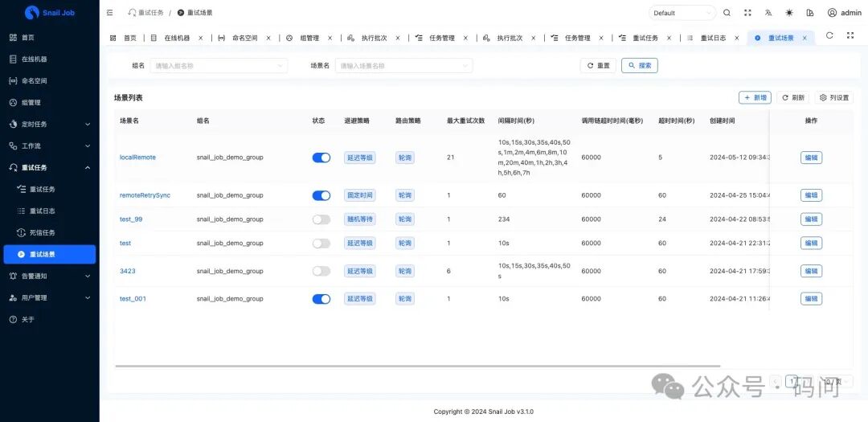The height and width of the screenshot is (422, 868).
Task: Open 组管理 in the sidebar
Action: click(50, 102)
